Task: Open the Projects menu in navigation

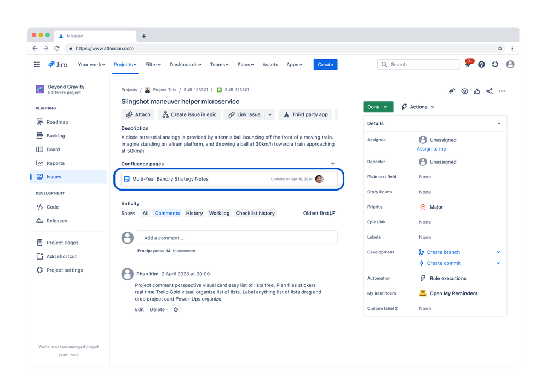Action: (125, 64)
